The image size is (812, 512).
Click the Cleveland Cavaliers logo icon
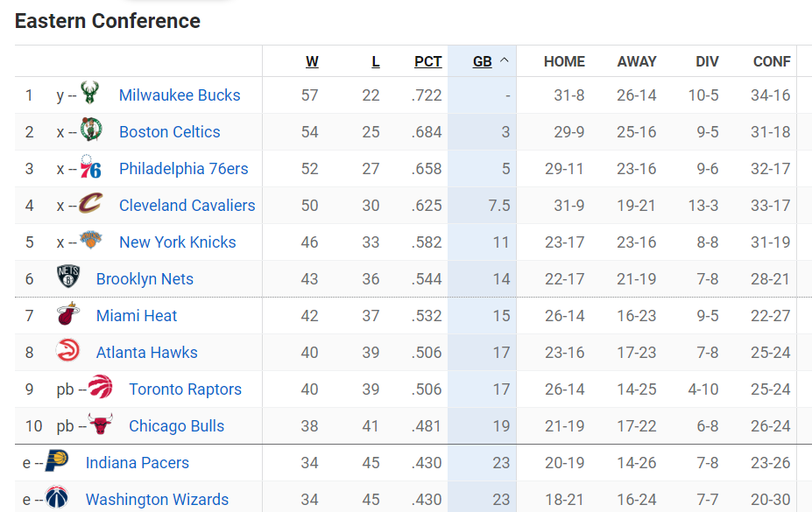coord(90,205)
